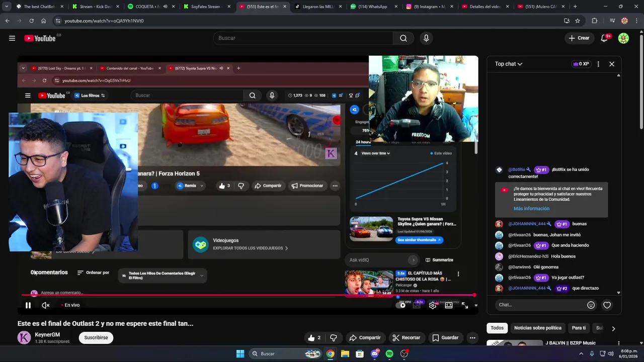
Task: Dislike the video with thumbs down
Action: click(x=333, y=338)
